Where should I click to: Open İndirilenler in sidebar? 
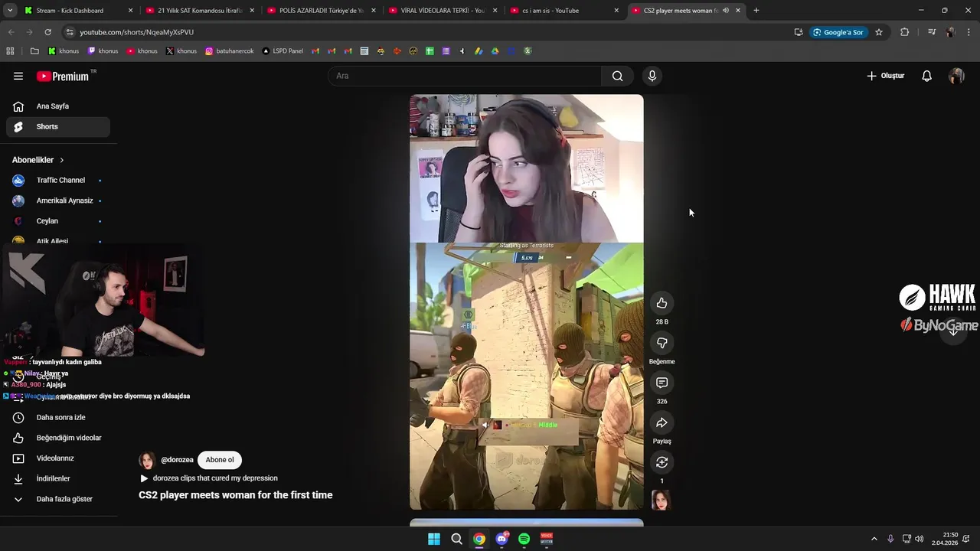58,478
